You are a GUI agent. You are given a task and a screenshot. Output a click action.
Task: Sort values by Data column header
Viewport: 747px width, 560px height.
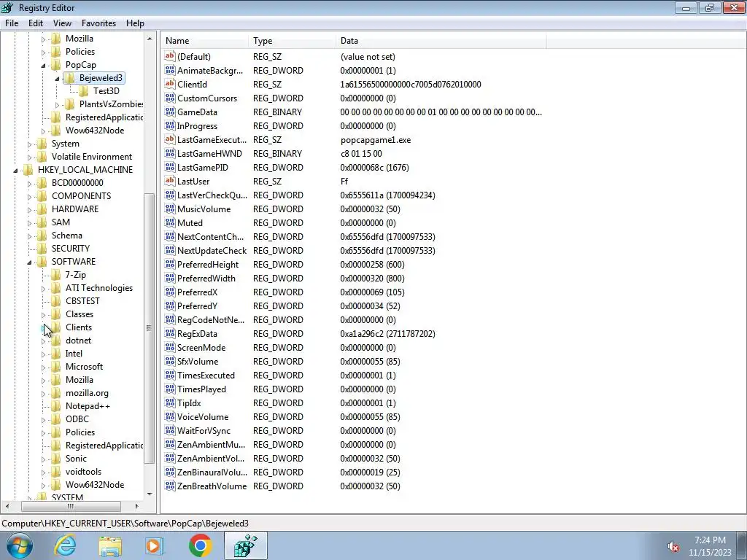click(441, 41)
